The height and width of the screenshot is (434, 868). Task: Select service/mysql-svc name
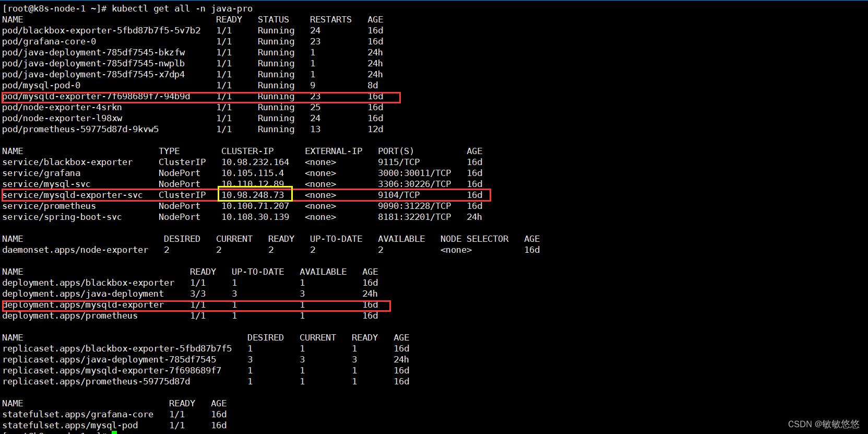click(46, 184)
